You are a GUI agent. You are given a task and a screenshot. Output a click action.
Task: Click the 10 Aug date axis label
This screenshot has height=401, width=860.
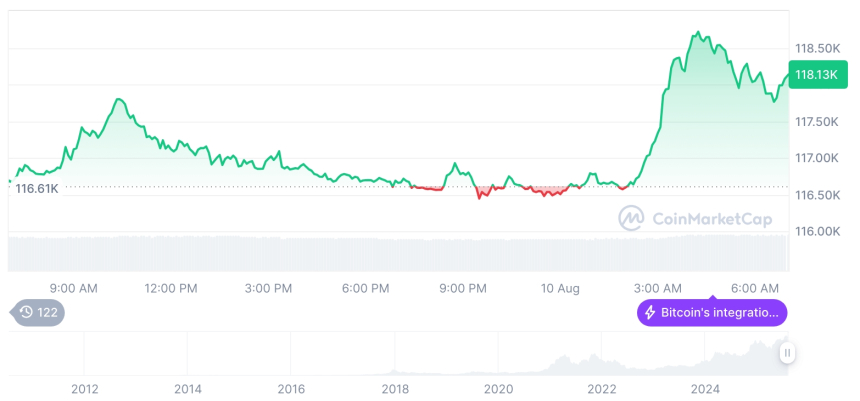click(x=561, y=289)
